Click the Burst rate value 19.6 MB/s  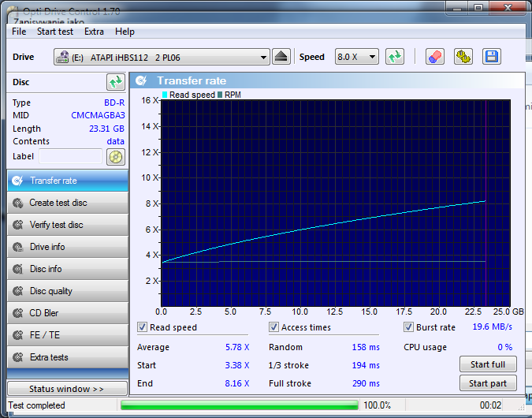(493, 327)
